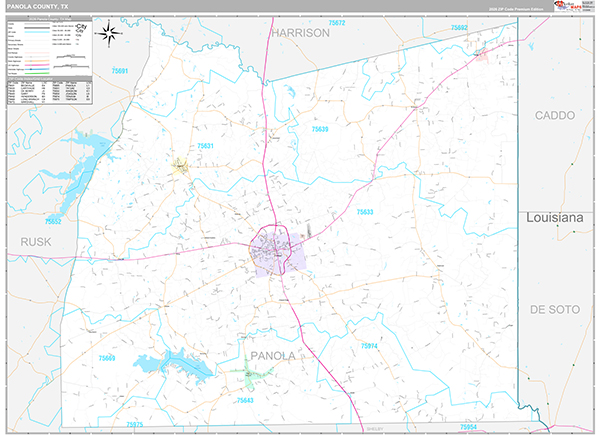Click the ZIP code locator table

(x=48, y=92)
